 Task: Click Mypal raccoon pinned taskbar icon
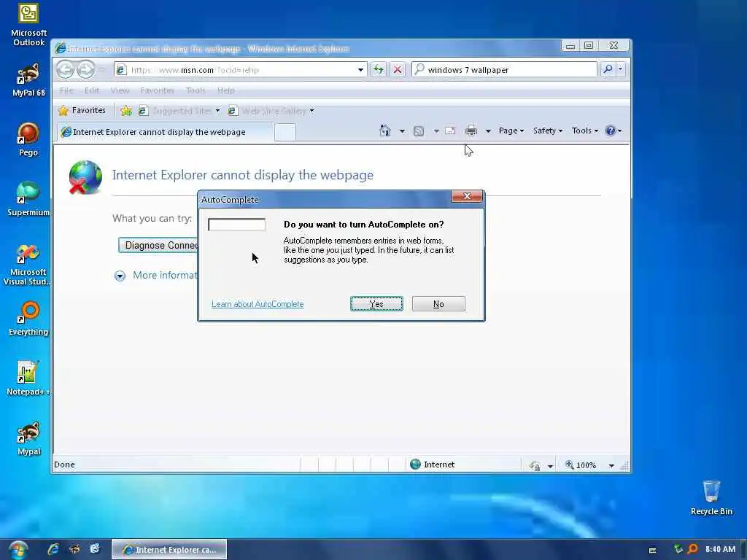[74, 549]
